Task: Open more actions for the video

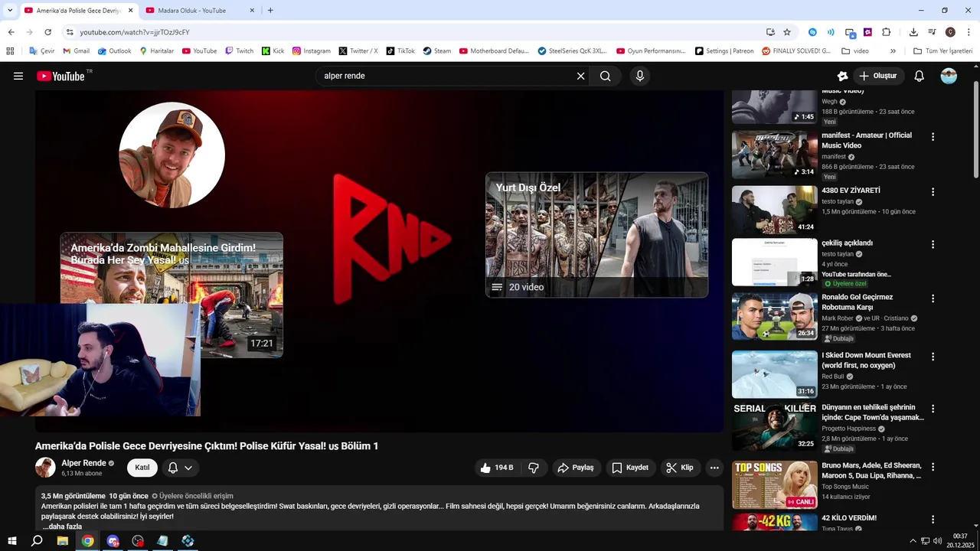Action: pyautogui.click(x=714, y=468)
